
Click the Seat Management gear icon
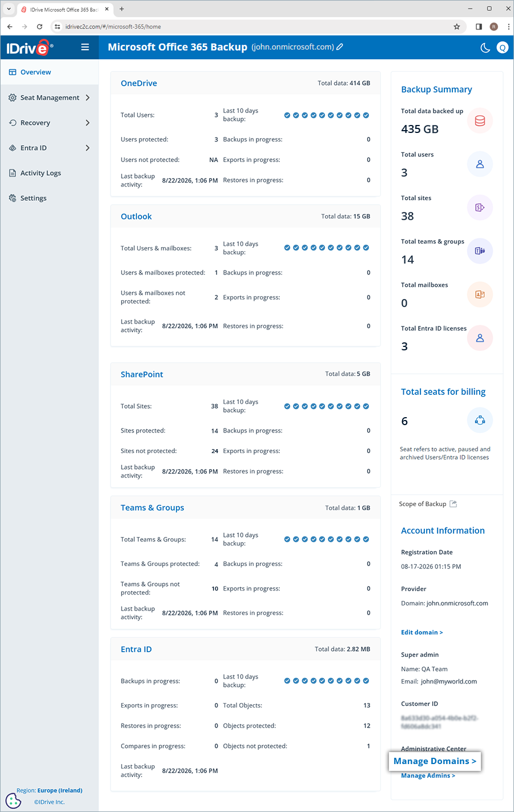coord(13,98)
